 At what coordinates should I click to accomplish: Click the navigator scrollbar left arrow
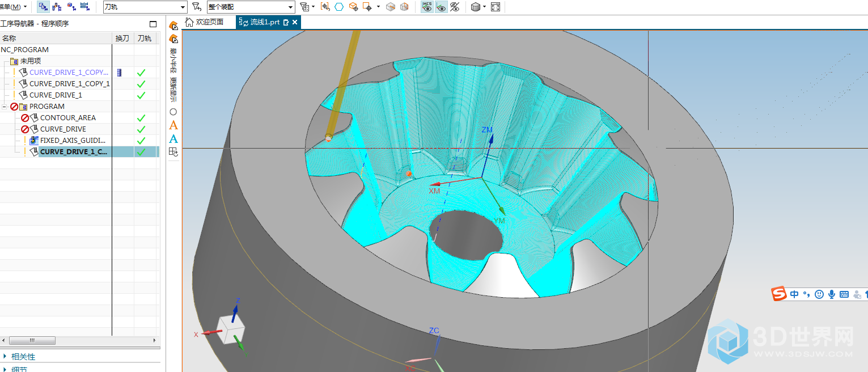[4, 340]
